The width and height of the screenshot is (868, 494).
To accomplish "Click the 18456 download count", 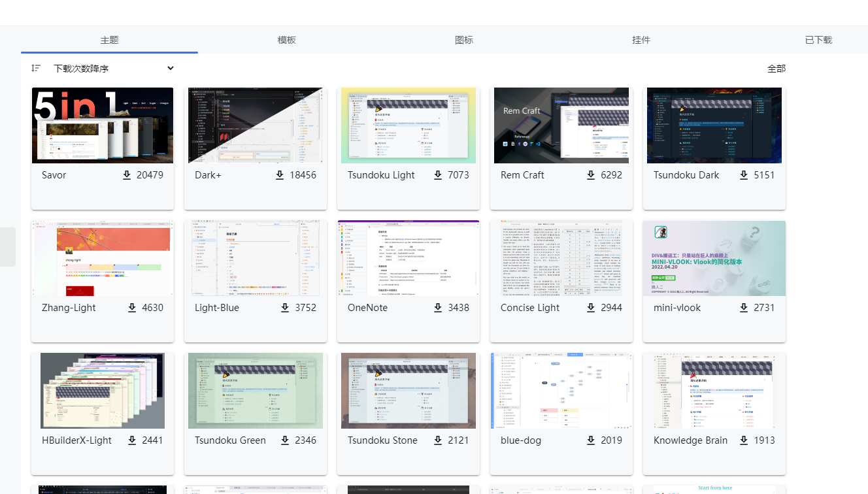I will (x=303, y=175).
